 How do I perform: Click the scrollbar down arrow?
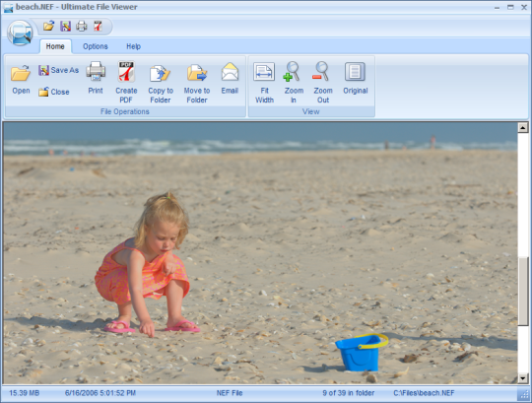(523, 377)
